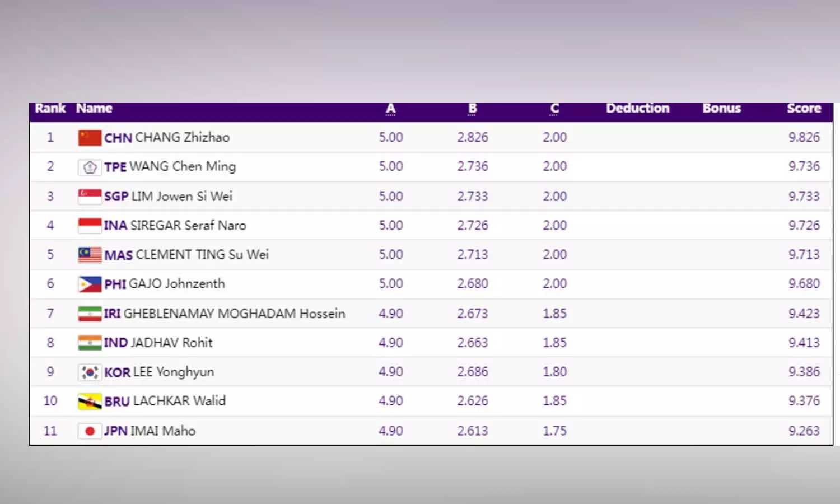Click column A header abbreviation
Screen dimensions: 840x504
390,109
